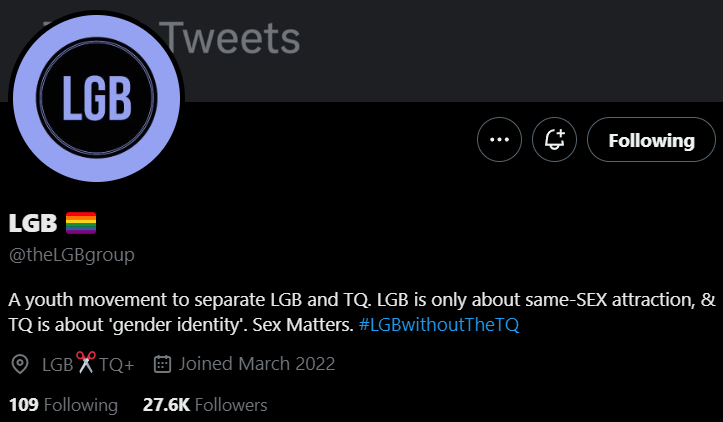View the 27.6K Followers list
723x422 pixels.
point(205,405)
